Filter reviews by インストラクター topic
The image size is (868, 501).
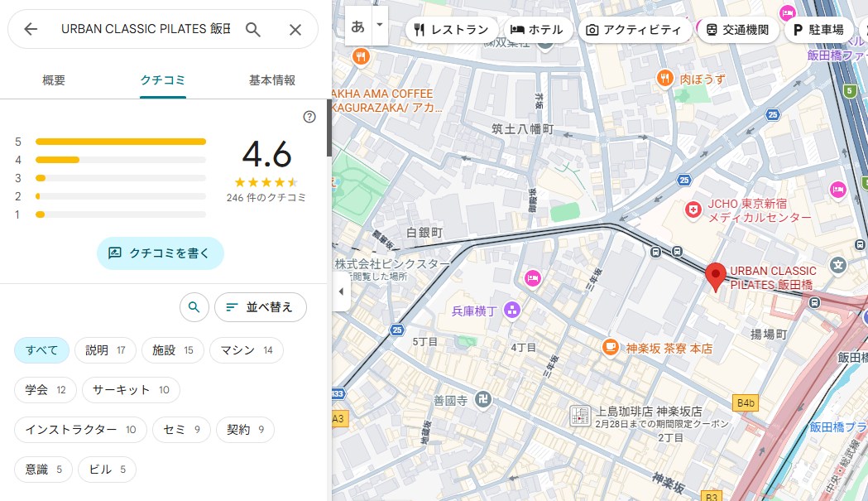80,430
